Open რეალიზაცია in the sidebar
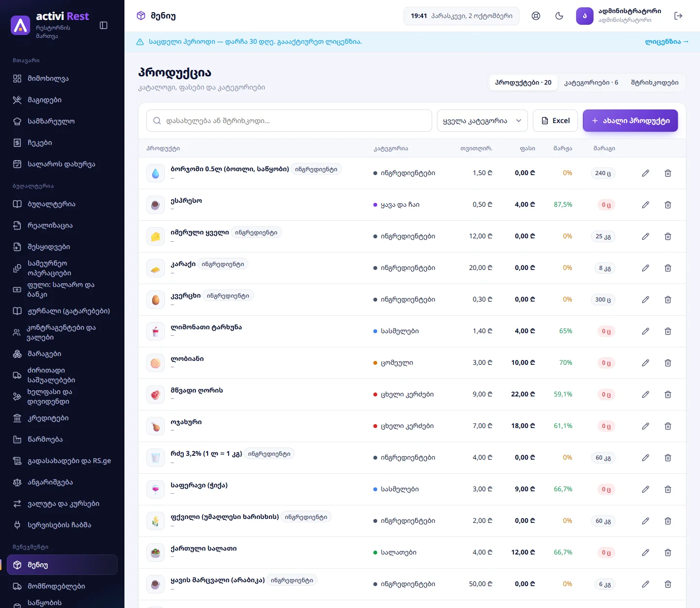The image size is (700, 608). (62, 226)
